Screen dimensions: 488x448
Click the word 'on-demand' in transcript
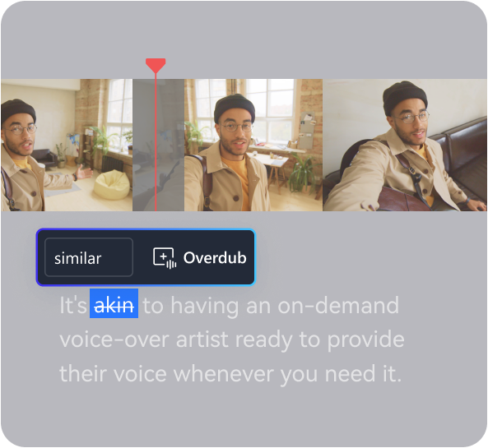(338, 305)
